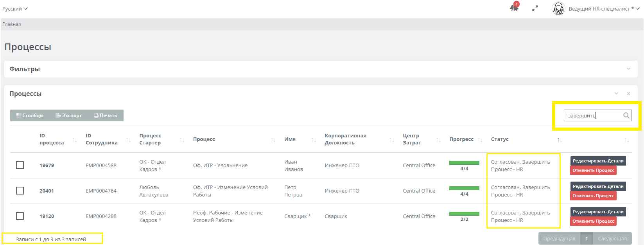This screenshot has height=245, width=644.
Task: Click Неоф. Рабочие - Изменение Условий Работы cell
Action: [228, 216]
